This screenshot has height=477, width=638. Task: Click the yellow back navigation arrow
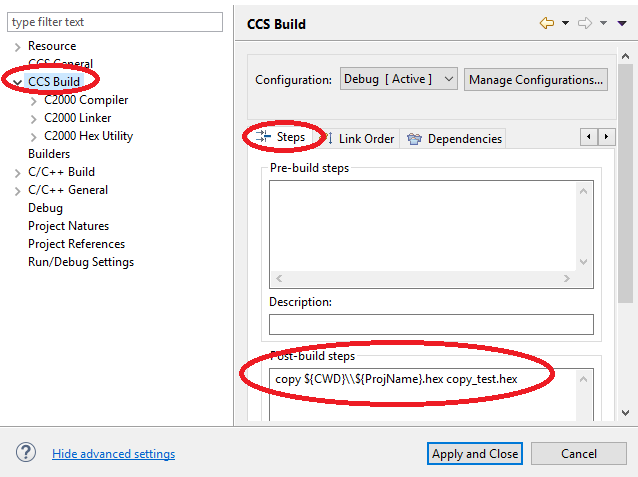pos(546,23)
